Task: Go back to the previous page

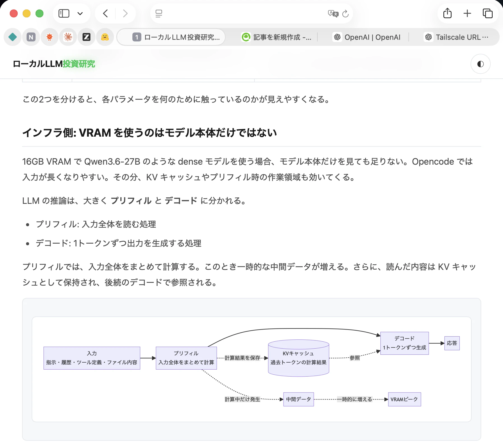Action: (x=105, y=13)
